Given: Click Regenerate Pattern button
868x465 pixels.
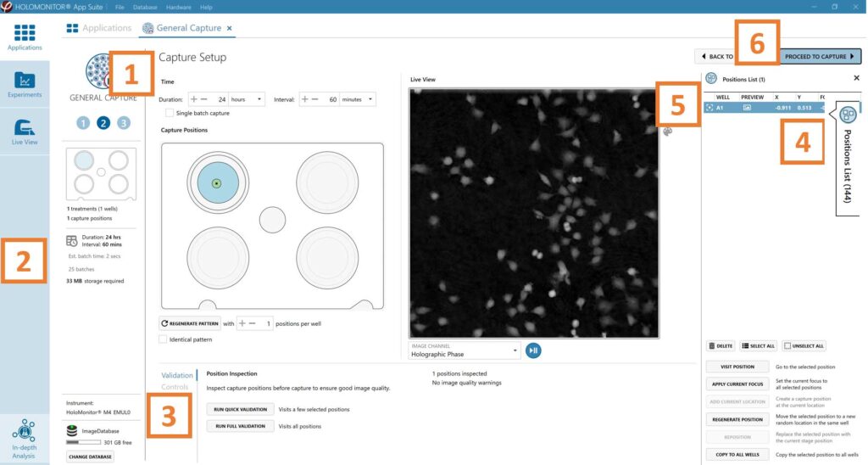Looking at the screenshot, I should pyautogui.click(x=190, y=323).
